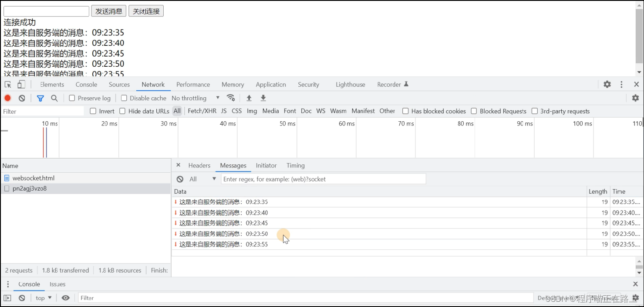
Task: Click the Name column header
Action: click(x=85, y=166)
